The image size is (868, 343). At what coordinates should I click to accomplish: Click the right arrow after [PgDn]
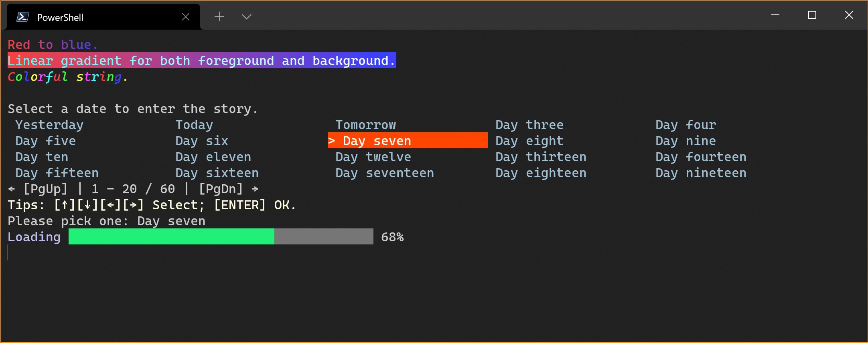coord(256,188)
